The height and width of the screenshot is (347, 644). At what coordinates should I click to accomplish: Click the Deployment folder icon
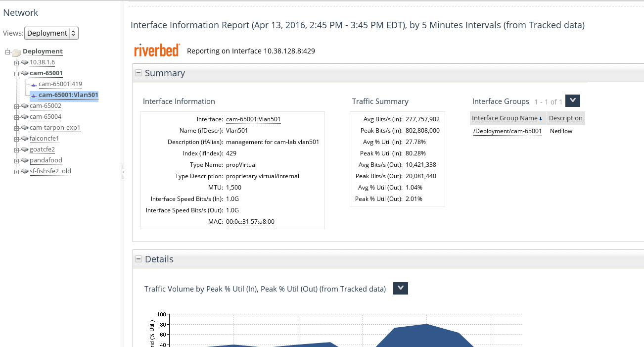point(16,52)
